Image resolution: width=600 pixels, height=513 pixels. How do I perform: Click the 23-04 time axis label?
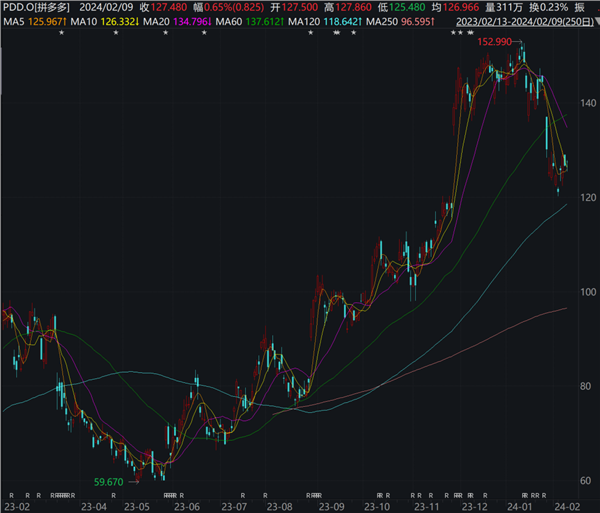coord(94,507)
